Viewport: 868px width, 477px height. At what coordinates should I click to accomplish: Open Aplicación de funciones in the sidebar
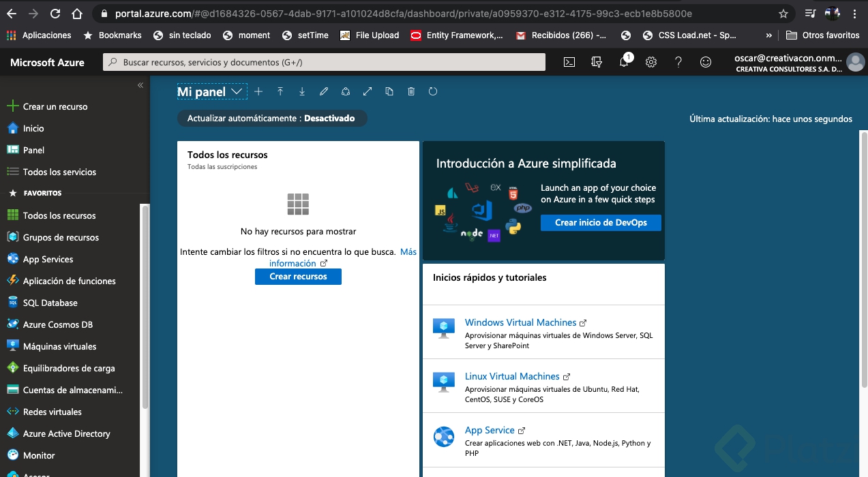(x=69, y=281)
